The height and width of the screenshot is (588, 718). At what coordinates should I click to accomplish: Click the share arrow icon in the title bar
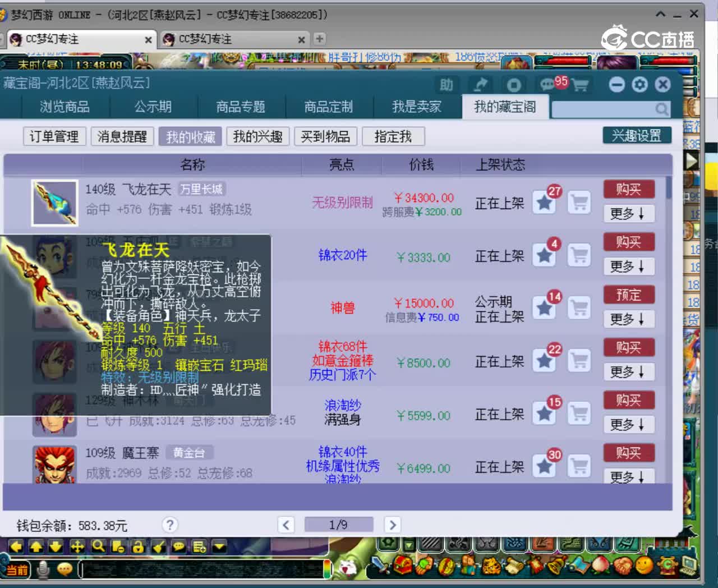tap(480, 85)
